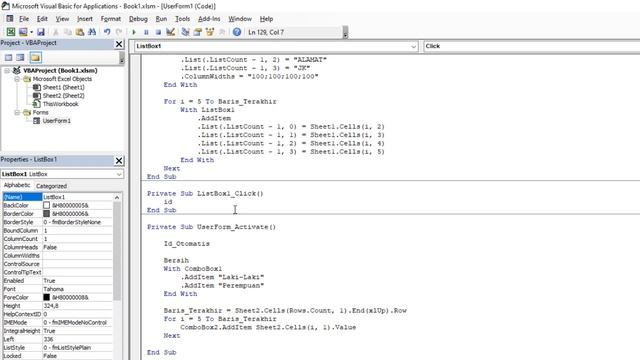
Task: Click the Redo toolbar icon
Action: tap(119, 32)
